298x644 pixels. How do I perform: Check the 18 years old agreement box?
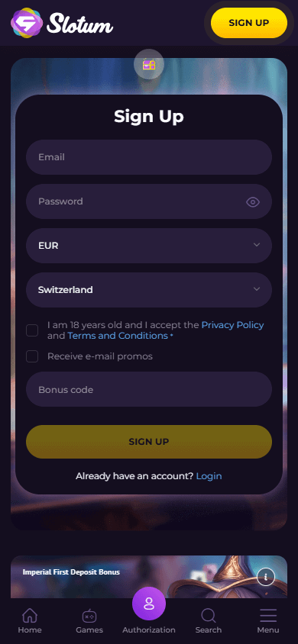coord(32,330)
